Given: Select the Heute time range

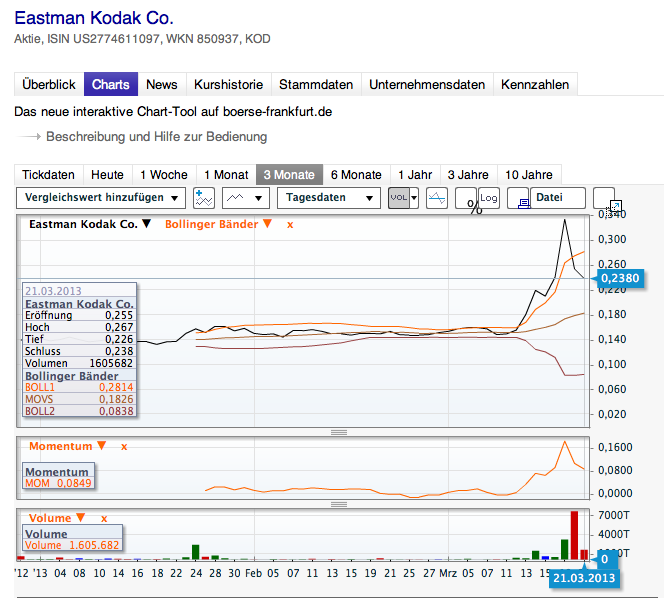Looking at the screenshot, I should click(x=108, y=174).
